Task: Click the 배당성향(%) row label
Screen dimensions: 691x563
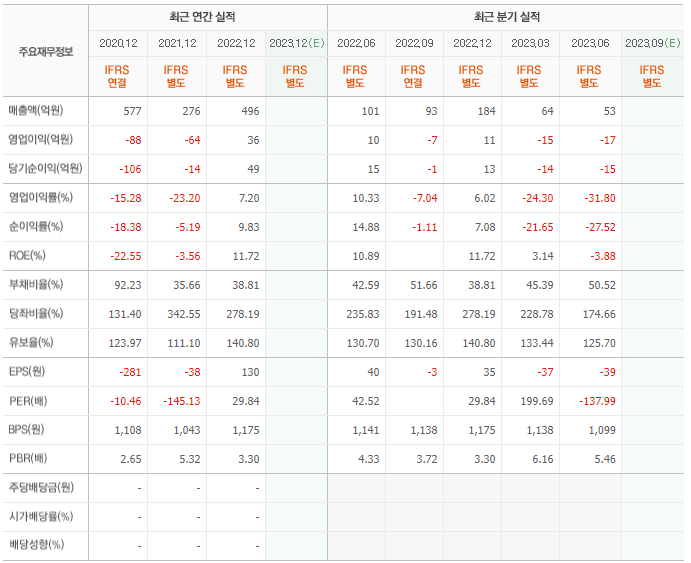Action: pyautogui.click(x=36, y=545)
